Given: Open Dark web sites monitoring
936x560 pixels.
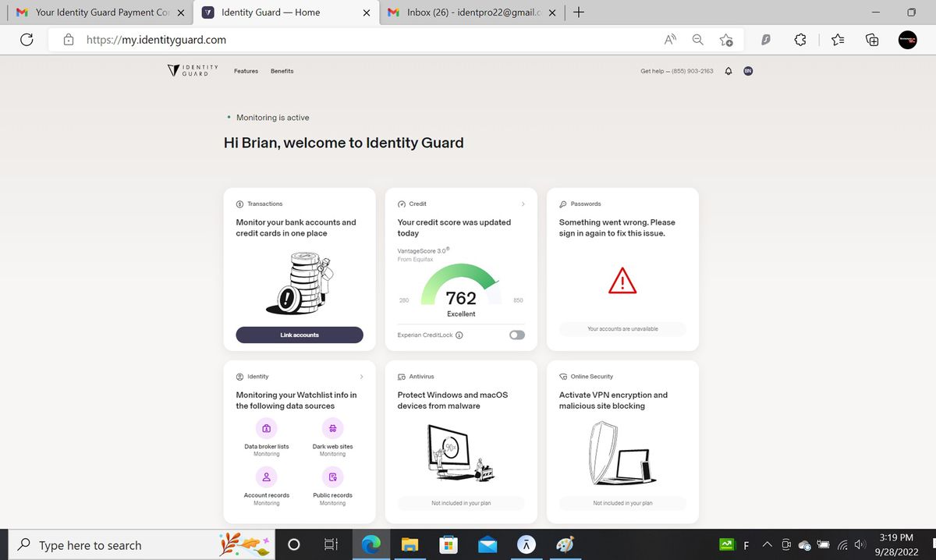Looking at the screenshot, I should click(332, 428).
